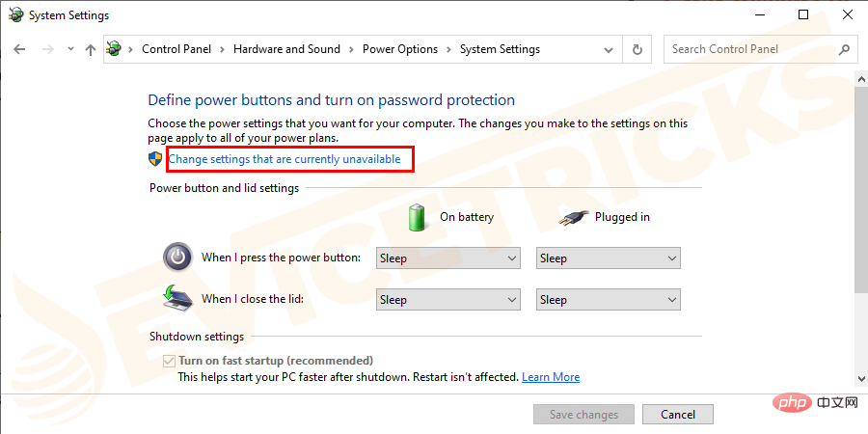Click the forward navigation arrow
Viewport: 868px width, 434px height.
[x=48, y=49]
